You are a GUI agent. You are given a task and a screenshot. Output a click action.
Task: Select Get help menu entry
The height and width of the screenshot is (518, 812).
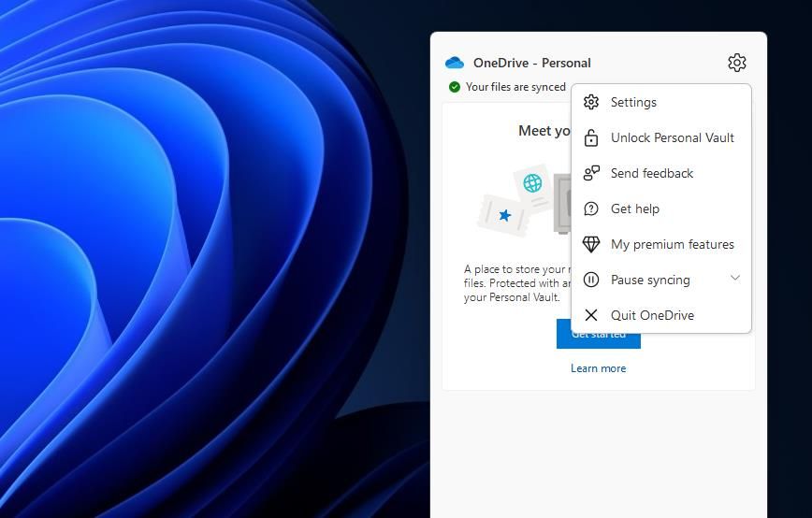661,209
